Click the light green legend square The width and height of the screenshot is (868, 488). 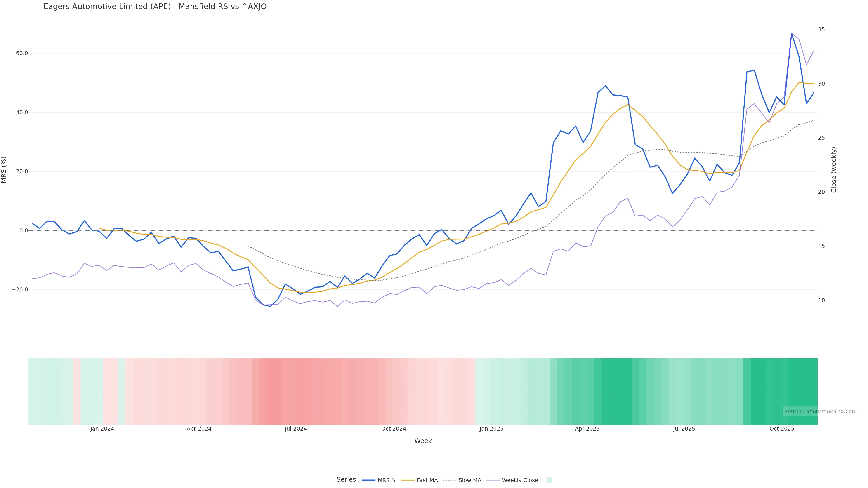pyautogui.click(x=549, y=480)
